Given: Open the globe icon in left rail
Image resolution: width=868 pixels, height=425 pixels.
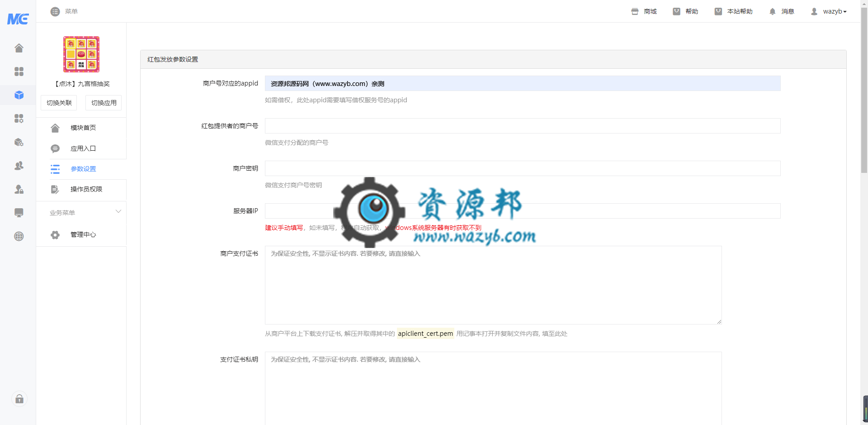Looking at the screenshot, I should click(19, 236).
